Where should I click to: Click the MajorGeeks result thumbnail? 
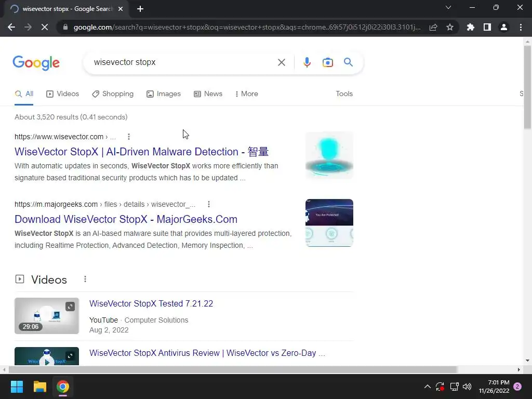tap(329, 222)
